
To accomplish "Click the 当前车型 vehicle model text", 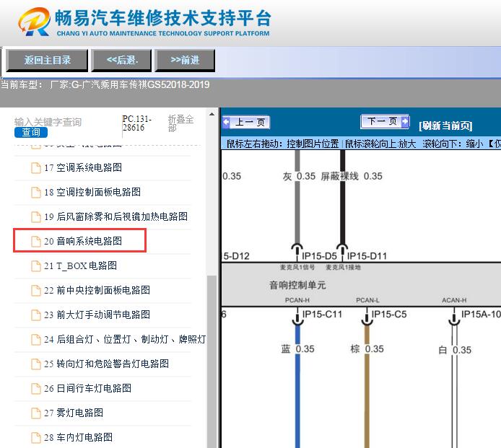I will click(x=105, y=84).
